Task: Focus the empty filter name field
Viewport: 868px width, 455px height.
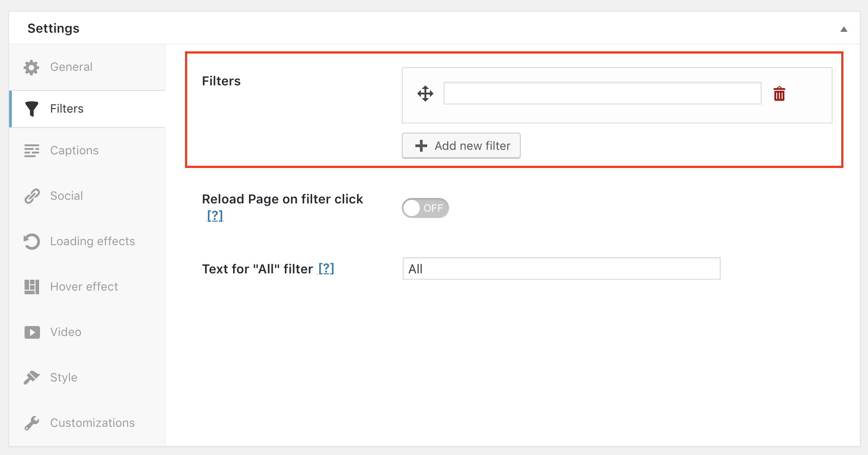Action: tap(603, 93)
